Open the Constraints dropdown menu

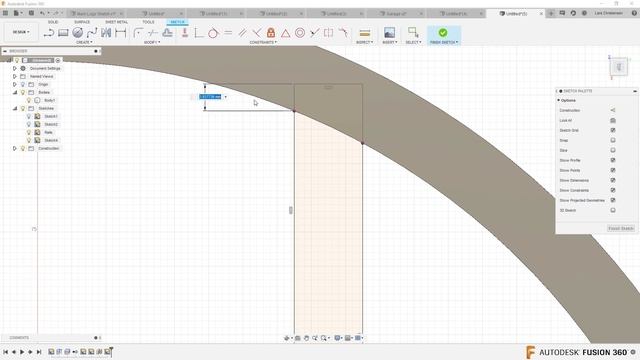coord(263,42)
